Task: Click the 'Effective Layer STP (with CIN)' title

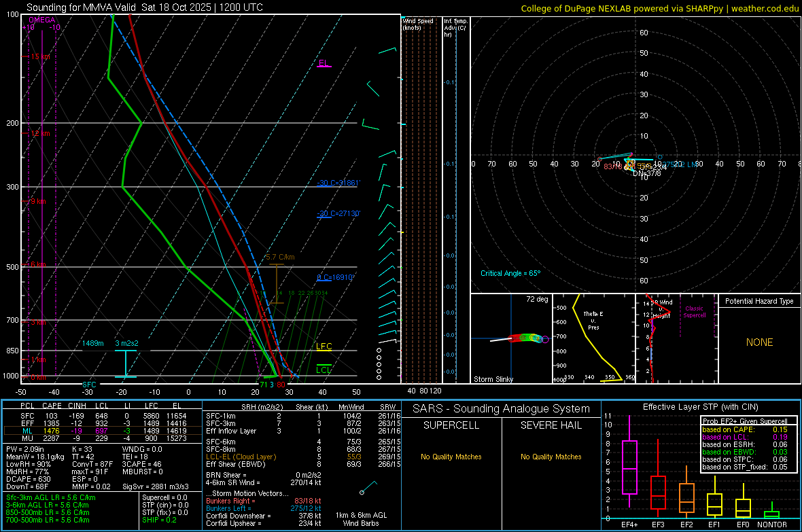Action: click(x=700, y=407)
